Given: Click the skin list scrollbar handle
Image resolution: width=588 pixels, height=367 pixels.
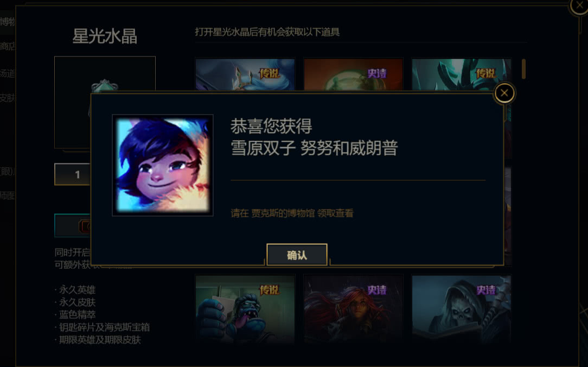Looking at the screenshot, I should click(523, 69).
